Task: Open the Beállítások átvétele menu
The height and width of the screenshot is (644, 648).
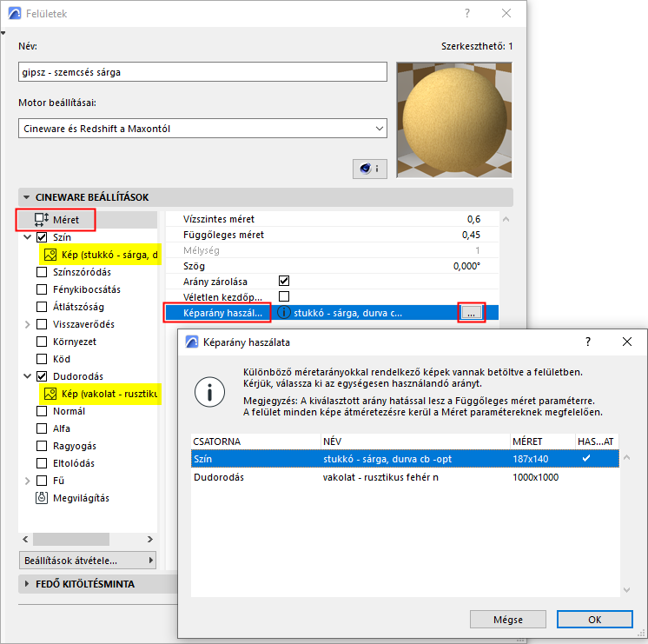Action: pos(88,561)
